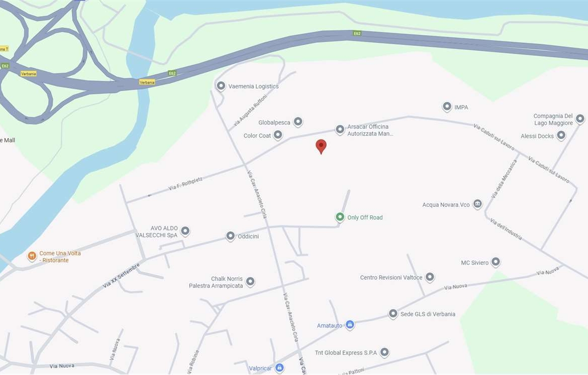Click the Oddicini map pin
The image size is (588, 375).
[x=230, y=236]
